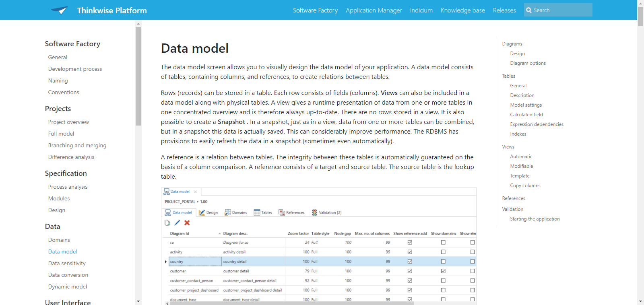This screenshot has width=644, height=305.
Task: Open Branching and merging page
Action: (x=77, y=145)
